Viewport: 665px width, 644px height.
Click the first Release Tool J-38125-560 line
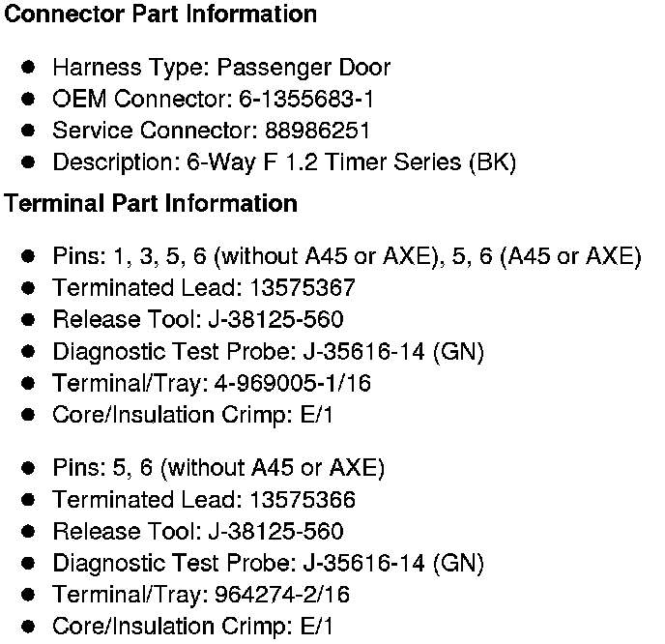197,319
